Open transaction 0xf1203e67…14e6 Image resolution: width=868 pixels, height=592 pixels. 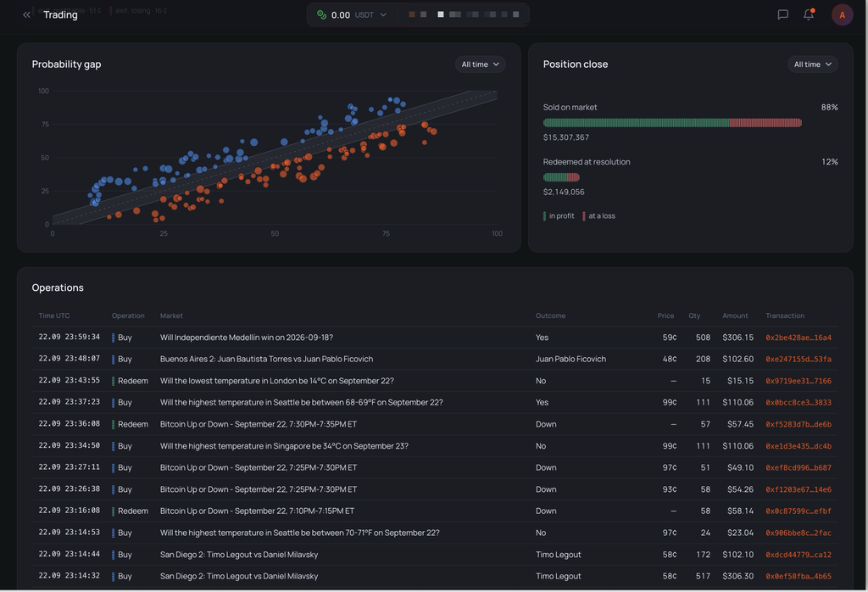click(798, 489)
